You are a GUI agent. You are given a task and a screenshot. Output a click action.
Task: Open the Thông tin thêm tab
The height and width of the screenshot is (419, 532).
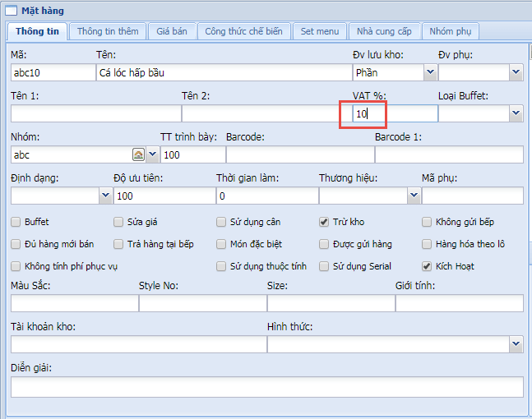[108, 31]
